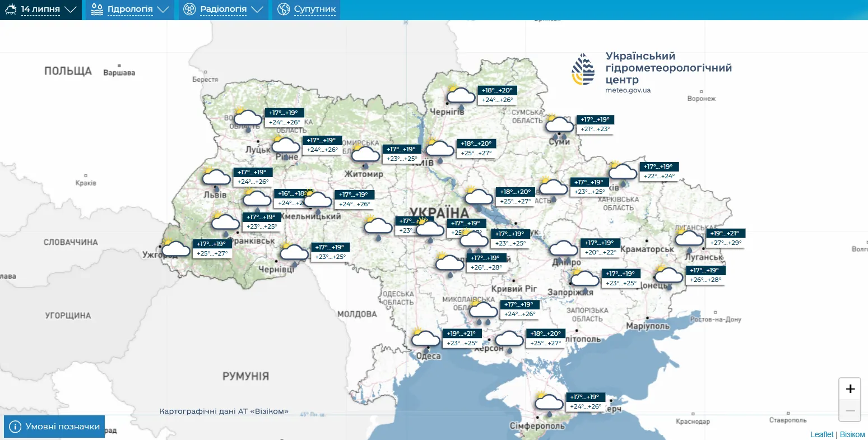Image resolution: width=868 pixels, height=440 pixels.
Task: Select Дніпро day temperature +20°...+22°
Action: 601,252
